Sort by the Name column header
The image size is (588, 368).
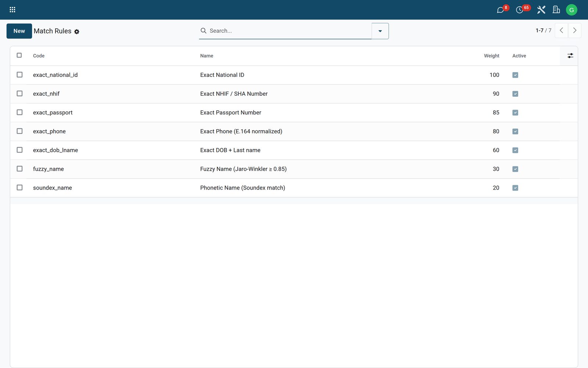tap(207, 56)
